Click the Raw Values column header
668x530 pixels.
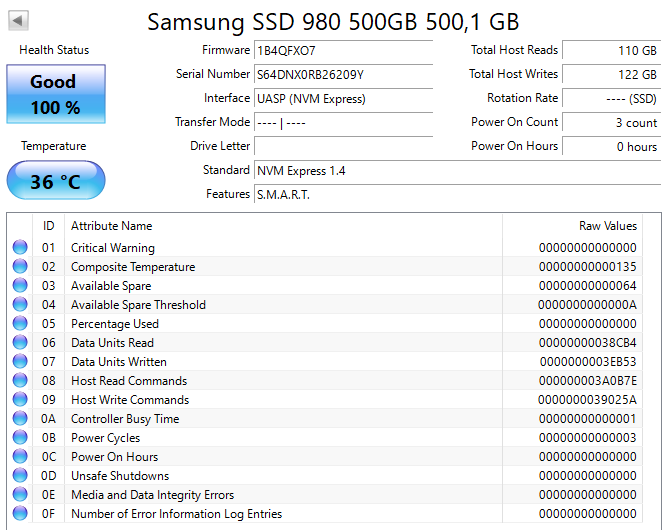(x=607, y=226)
